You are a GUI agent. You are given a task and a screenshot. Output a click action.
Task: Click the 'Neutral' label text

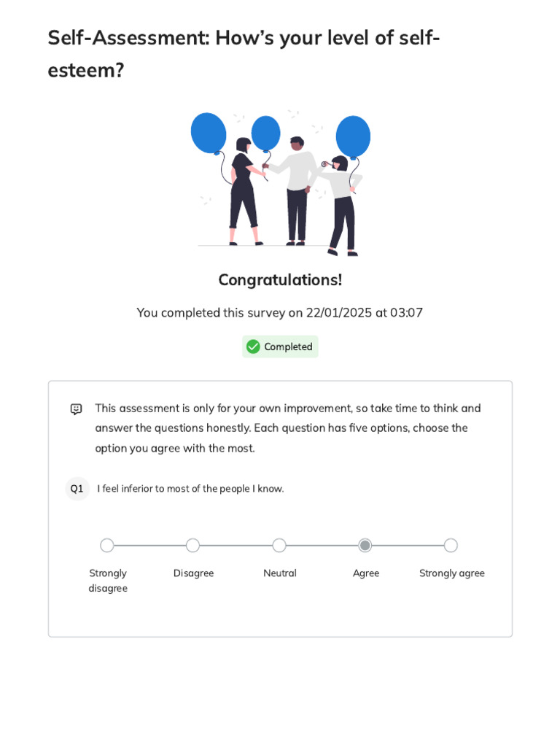[280, 573]
